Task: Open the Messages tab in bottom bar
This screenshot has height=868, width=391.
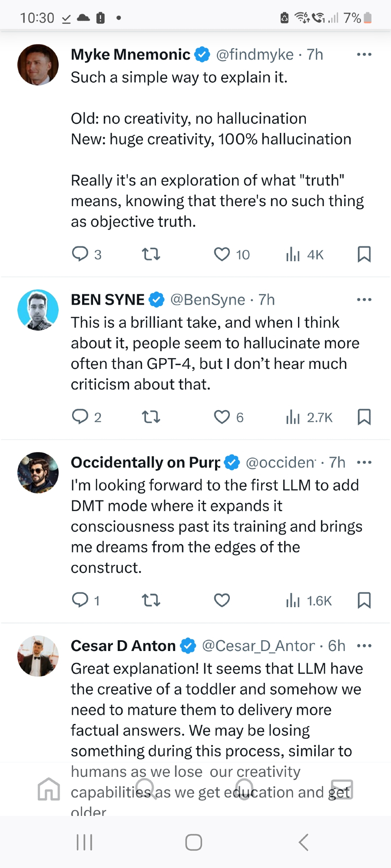Action: [x=342, y=789]
